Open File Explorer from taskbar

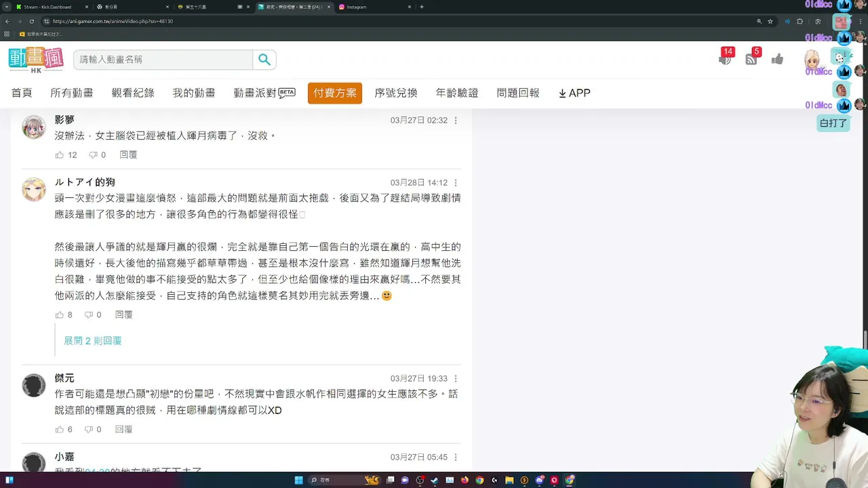509,480
